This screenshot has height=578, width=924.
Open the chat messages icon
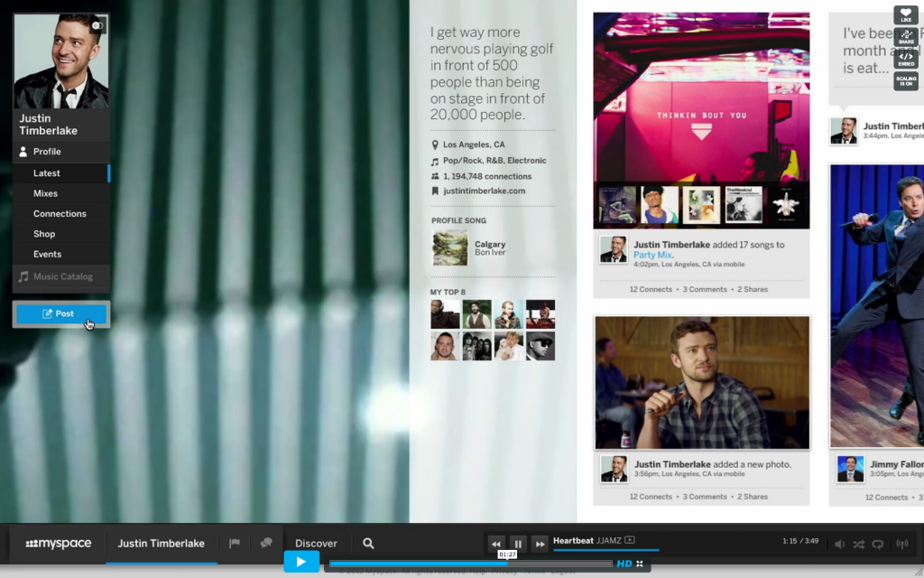pos(266,543)
